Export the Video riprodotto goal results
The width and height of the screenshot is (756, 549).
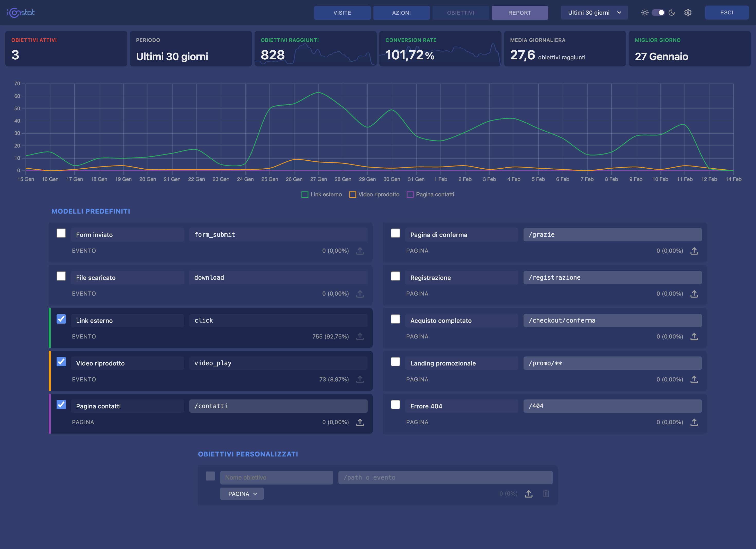(360, 379)
